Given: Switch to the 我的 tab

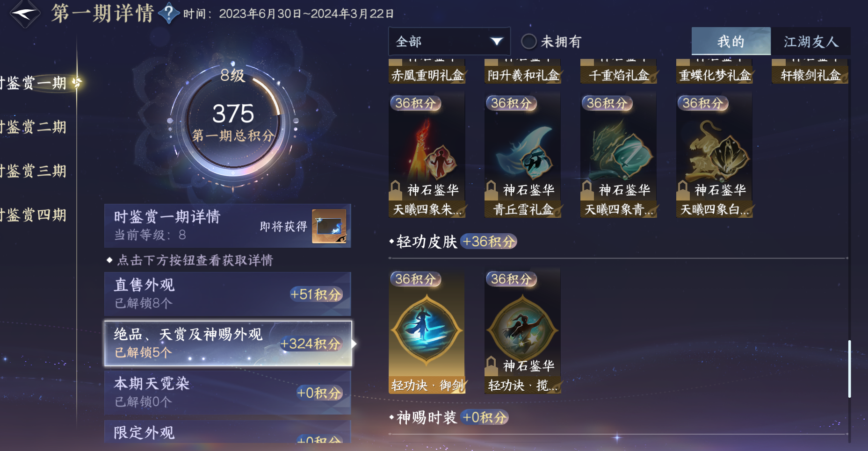Looking at the screenshot, I should [x=731, y=41].
